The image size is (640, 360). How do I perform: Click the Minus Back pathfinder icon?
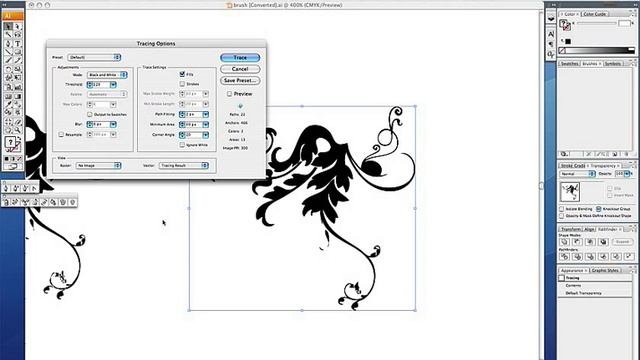[629, 256]
